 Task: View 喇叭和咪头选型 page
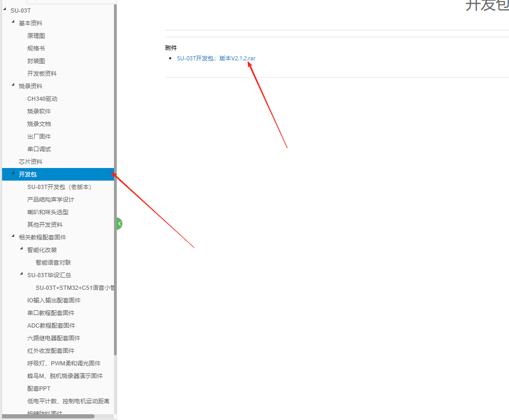(x=48, y=212)
